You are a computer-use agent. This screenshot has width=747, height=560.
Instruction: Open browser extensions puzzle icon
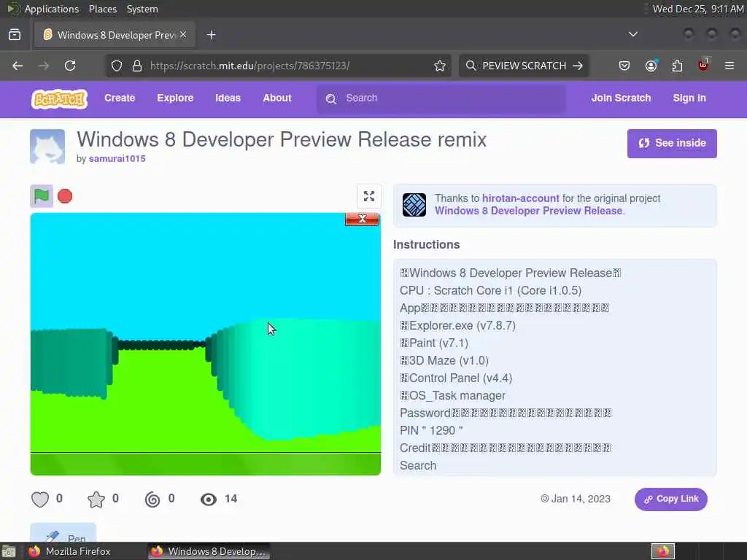(x=677, y=66)
